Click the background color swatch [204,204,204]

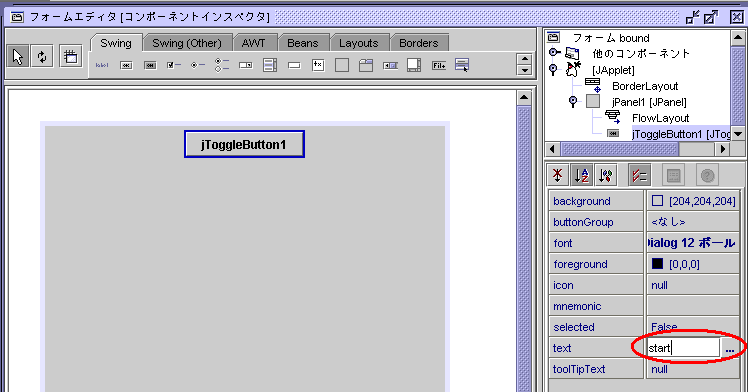pos(657,201)
